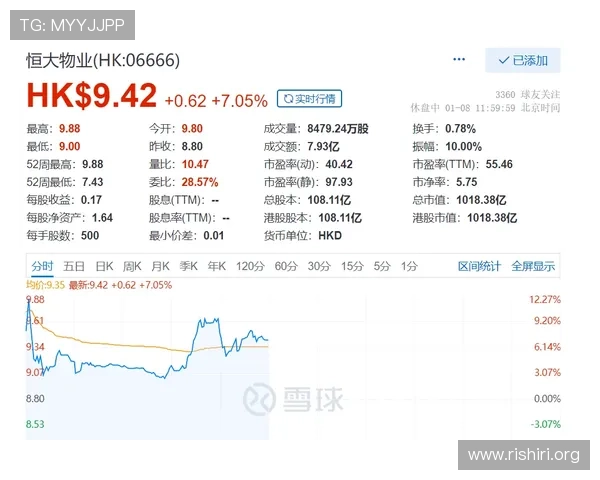Select the 60分 interval tab
This screenshot has width=600, height=480.
(x=286, y=266)
